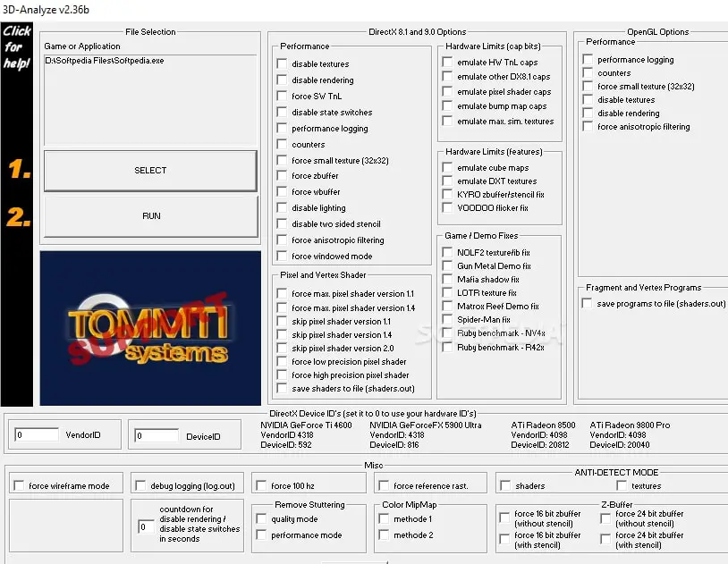Tick the VOODOO flicker fix checkbox
Screen dimensions: 728x564
447,208
